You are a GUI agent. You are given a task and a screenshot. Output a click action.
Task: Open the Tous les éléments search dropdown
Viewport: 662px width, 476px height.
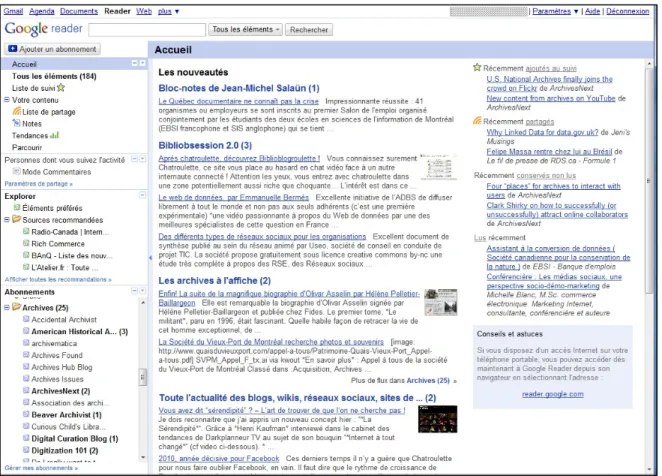tap(245, 29)
